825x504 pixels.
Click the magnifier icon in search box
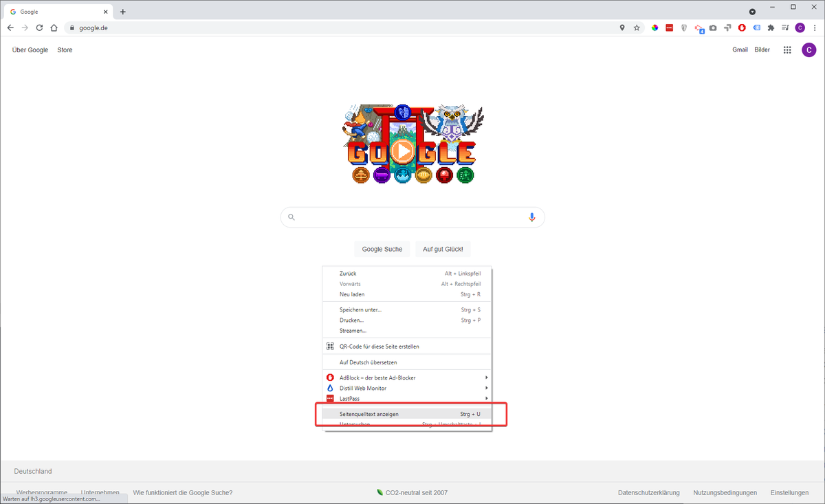click(x=291, y=217)
